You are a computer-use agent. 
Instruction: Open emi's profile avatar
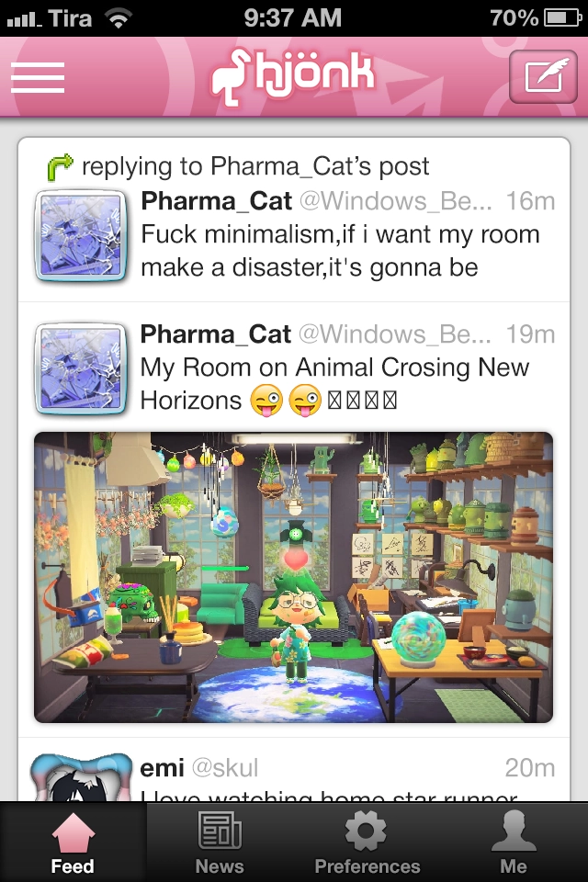tap(81, 779)
